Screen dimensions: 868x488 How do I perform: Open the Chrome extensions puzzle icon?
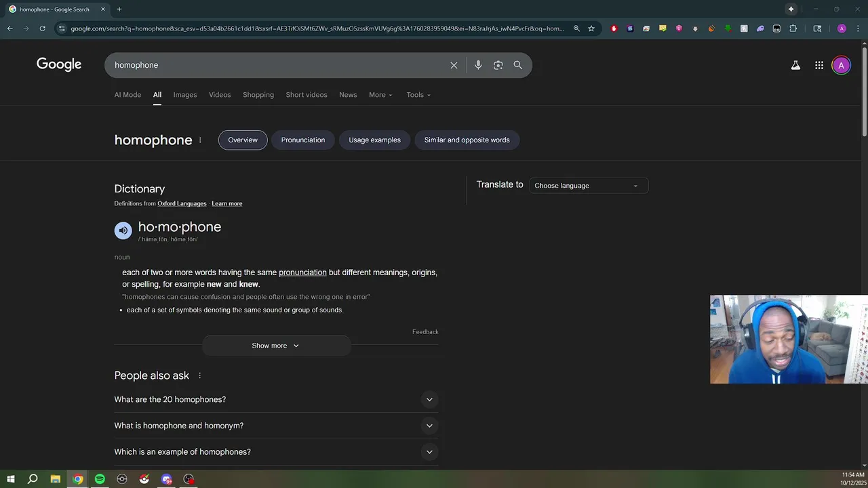pos(793,28)
